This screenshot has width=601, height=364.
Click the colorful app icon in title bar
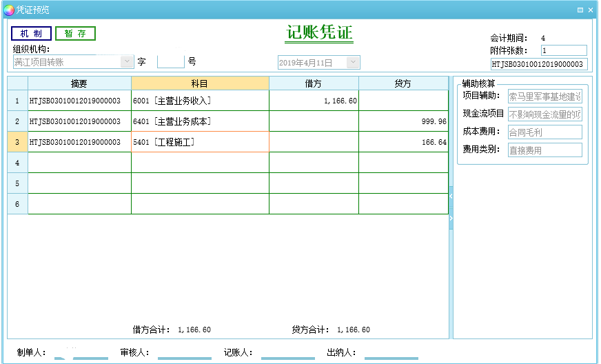[8, 10]
